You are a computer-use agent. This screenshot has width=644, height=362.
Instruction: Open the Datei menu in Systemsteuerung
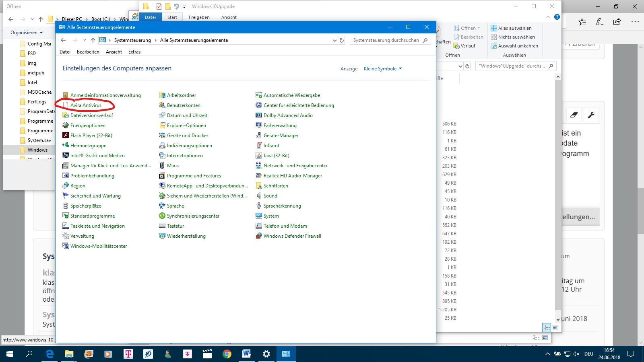(x=65, y=52)
